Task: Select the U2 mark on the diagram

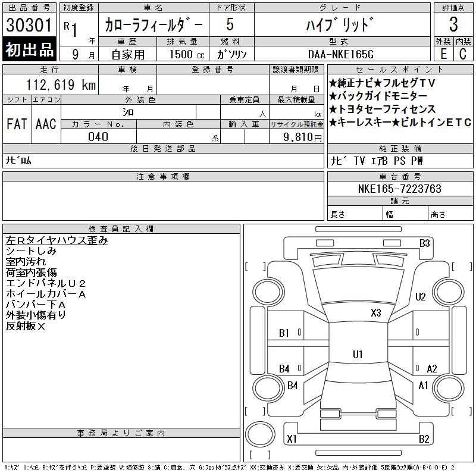Action: click(421, 296)
